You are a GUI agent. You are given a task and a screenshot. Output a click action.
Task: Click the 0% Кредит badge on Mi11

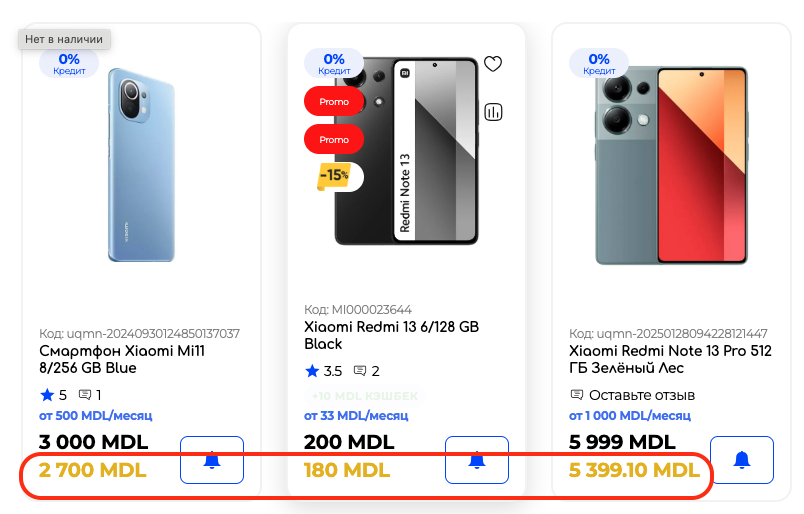(69, 64)
